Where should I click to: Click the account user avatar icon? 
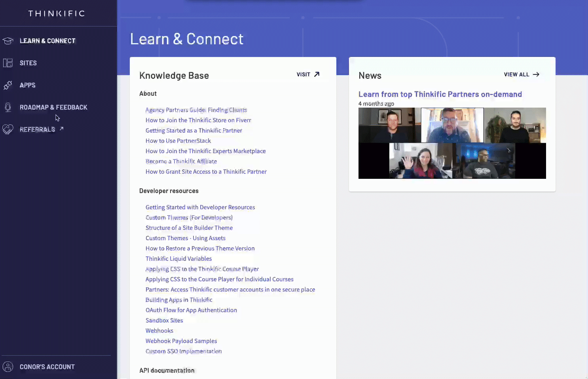point(8,367)
